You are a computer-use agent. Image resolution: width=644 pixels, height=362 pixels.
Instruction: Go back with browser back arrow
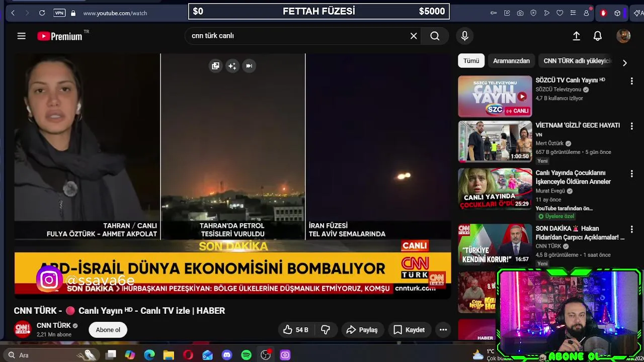(x=13, y=13)
